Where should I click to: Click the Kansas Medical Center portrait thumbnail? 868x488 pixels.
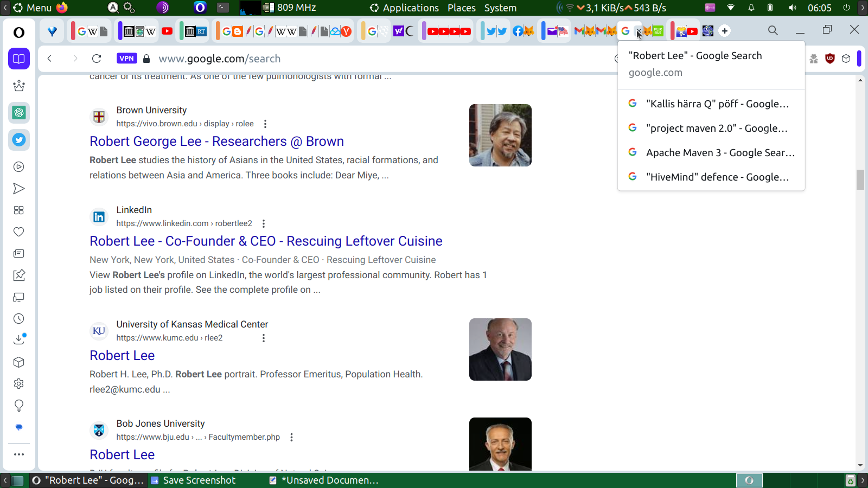coord(500,349)
